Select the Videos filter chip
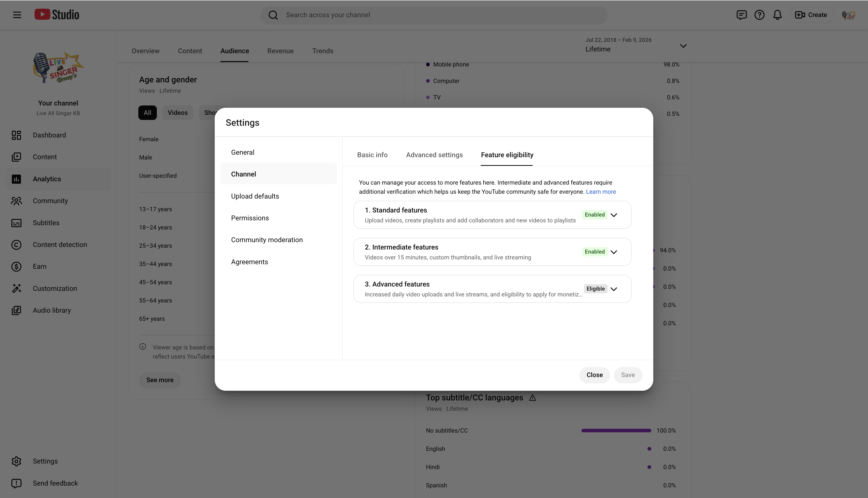 (178, 113)
